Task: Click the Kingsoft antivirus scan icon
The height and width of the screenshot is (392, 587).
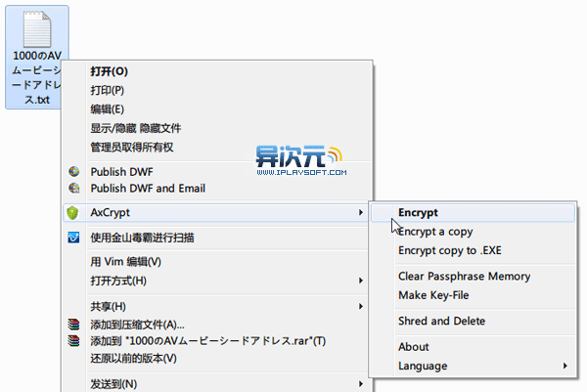Action: pyautogui.click(x=72, y=238)
